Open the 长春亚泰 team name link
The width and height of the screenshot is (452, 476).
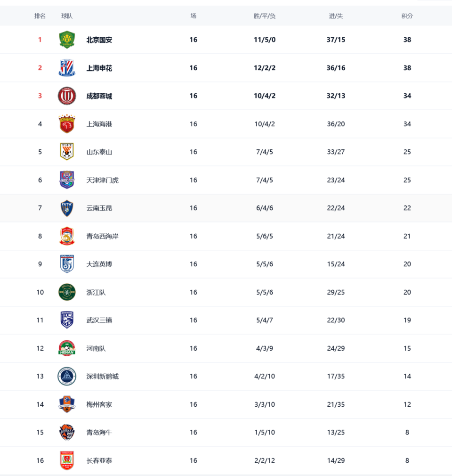99,460
